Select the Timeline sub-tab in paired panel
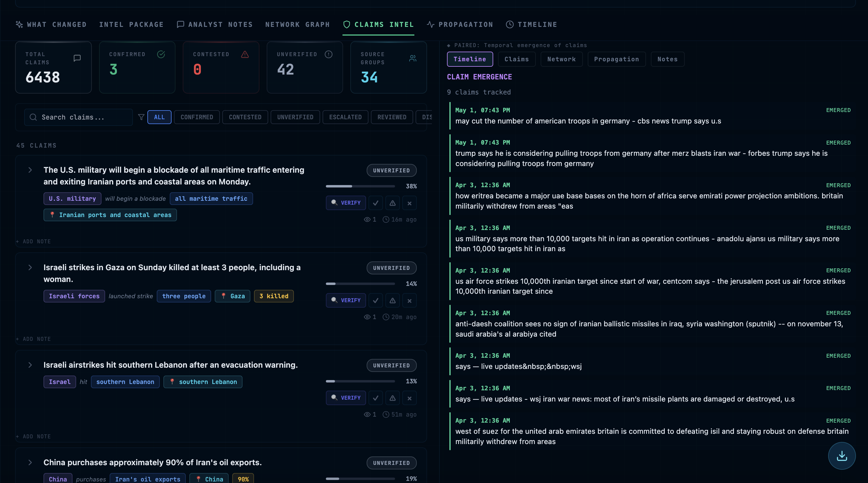Viewport: 868px width, 483px height. pyautogui.click(x=470, y=59)
